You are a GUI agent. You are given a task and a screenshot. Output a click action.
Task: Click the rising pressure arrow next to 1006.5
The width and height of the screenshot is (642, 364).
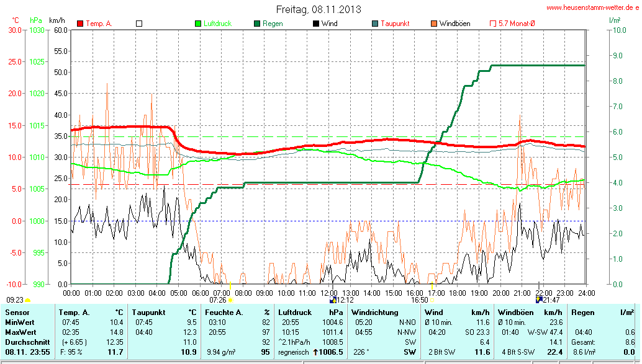[x=315, y=352]
